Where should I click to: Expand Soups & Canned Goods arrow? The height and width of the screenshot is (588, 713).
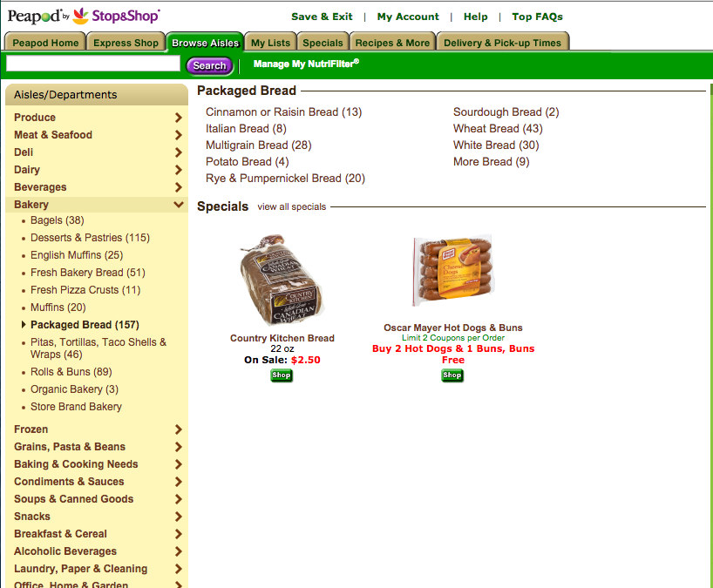[x=178, y=499]
